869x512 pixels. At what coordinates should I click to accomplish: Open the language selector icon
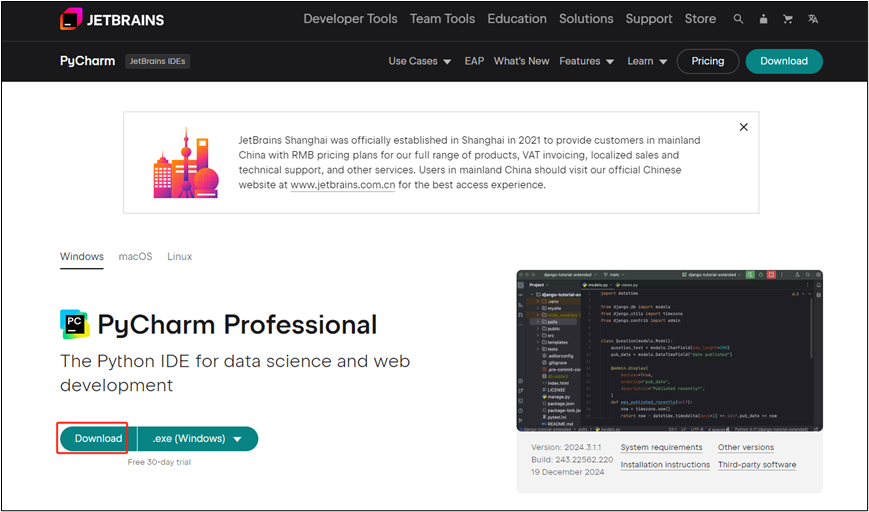click(x=813, y=19)
